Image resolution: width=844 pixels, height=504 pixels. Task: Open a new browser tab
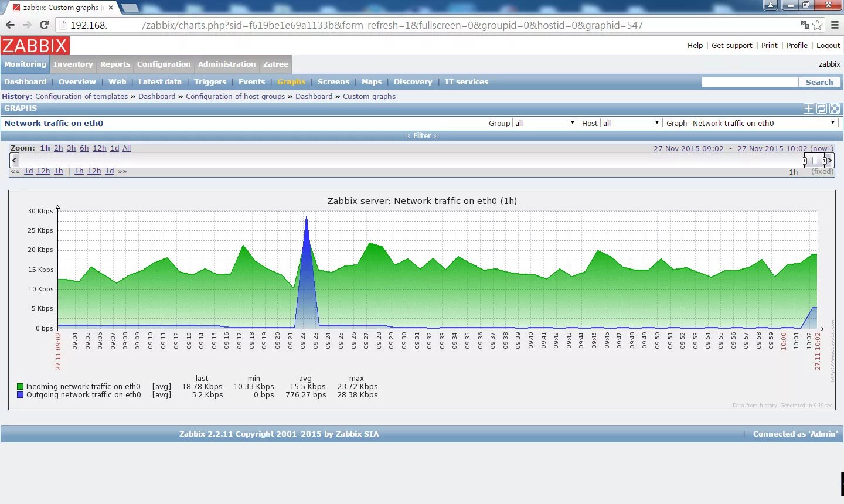pyautogui.click(x=130, y=8)
